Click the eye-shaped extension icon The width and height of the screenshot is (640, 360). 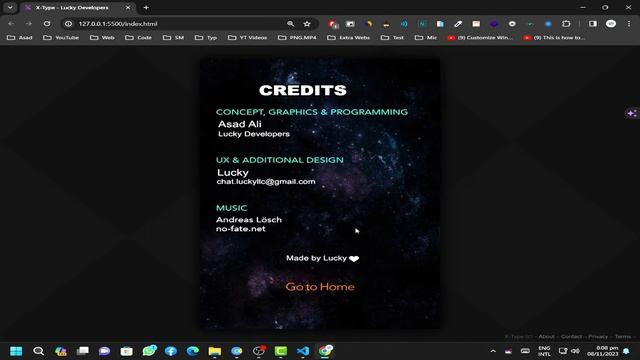point(512,24)
